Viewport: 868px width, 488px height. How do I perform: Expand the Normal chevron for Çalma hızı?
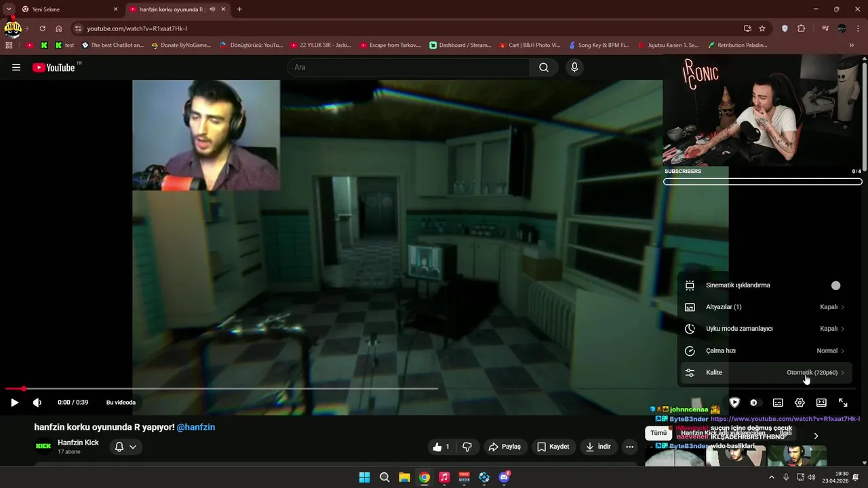tap(842, 350)
